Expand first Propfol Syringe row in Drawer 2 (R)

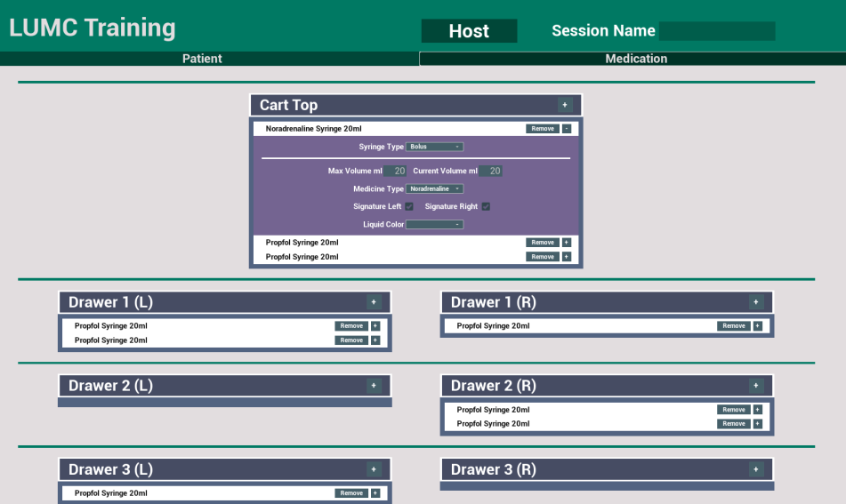[x=758, y=410]
